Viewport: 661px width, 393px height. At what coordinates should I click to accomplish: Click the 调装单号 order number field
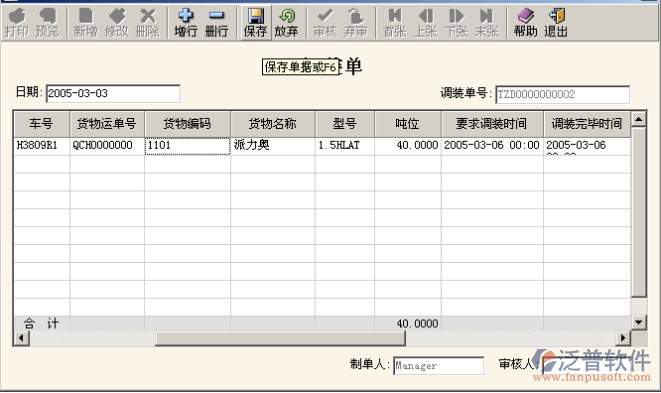(562, 94)
